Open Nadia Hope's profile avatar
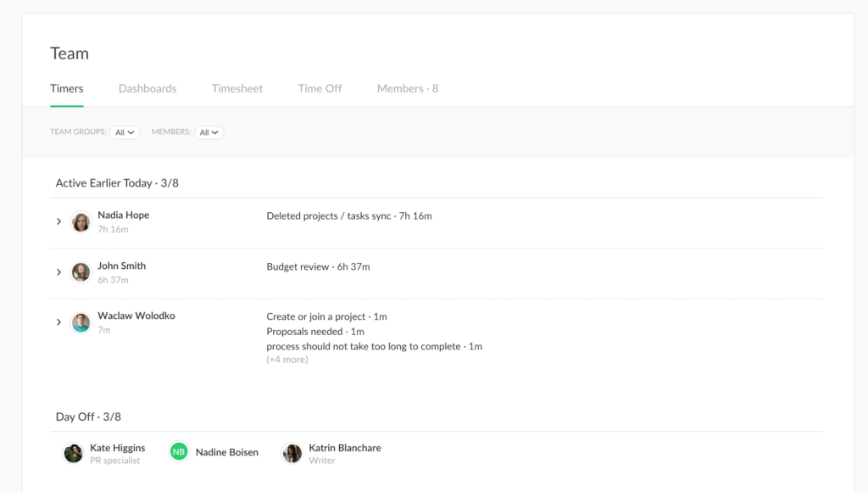This screenshot has width=868, height=492. (x=81, y=221)
